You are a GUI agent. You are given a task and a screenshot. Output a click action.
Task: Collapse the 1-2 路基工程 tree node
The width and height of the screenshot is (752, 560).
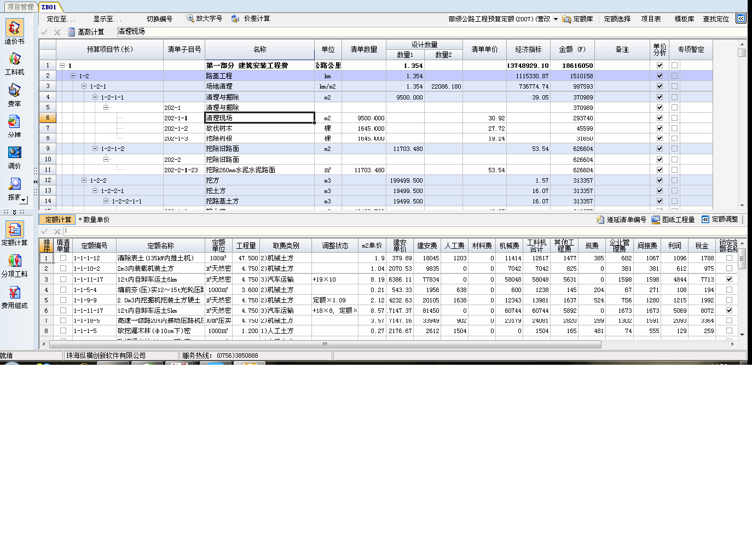[x=73, y=76]
